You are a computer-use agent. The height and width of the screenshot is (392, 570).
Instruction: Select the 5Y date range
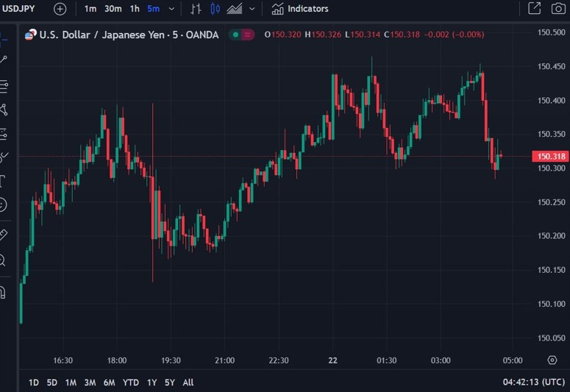tap(170, 382)
